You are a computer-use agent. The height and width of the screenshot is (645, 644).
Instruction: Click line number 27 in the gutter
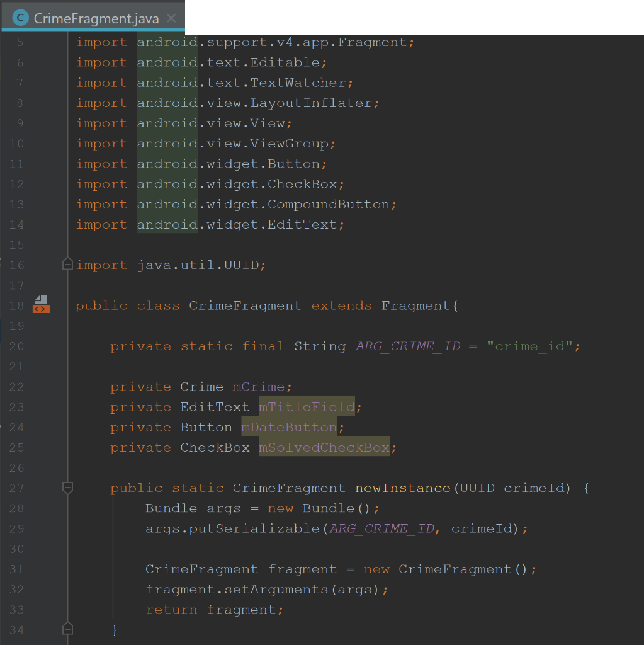(x=16, y=488)
